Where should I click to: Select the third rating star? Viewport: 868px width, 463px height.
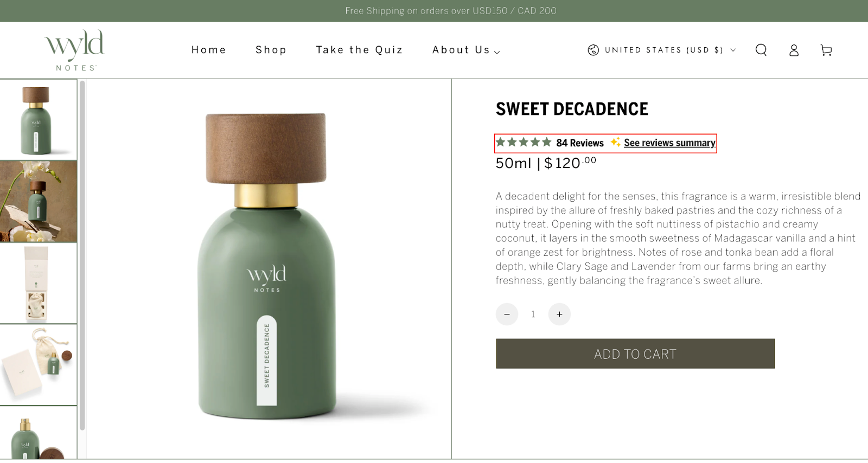point(524,142)
